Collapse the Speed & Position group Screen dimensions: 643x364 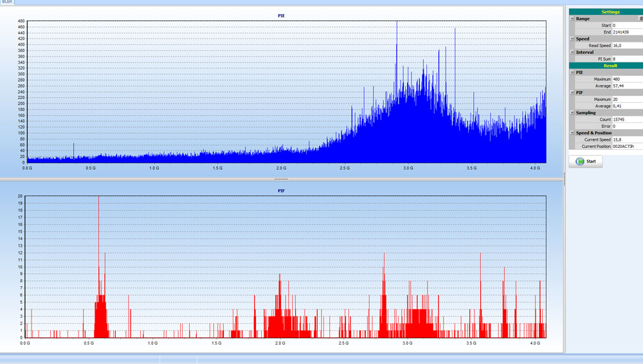(572, 133)
